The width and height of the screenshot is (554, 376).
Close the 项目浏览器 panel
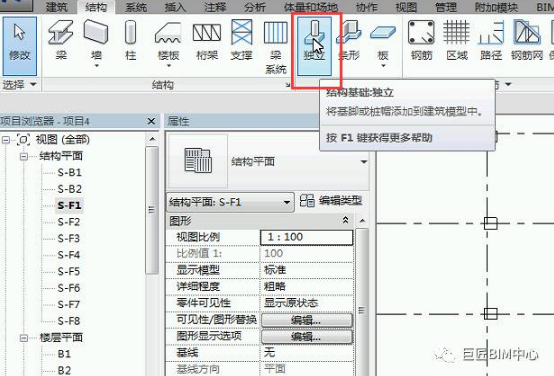coord(151,121)
